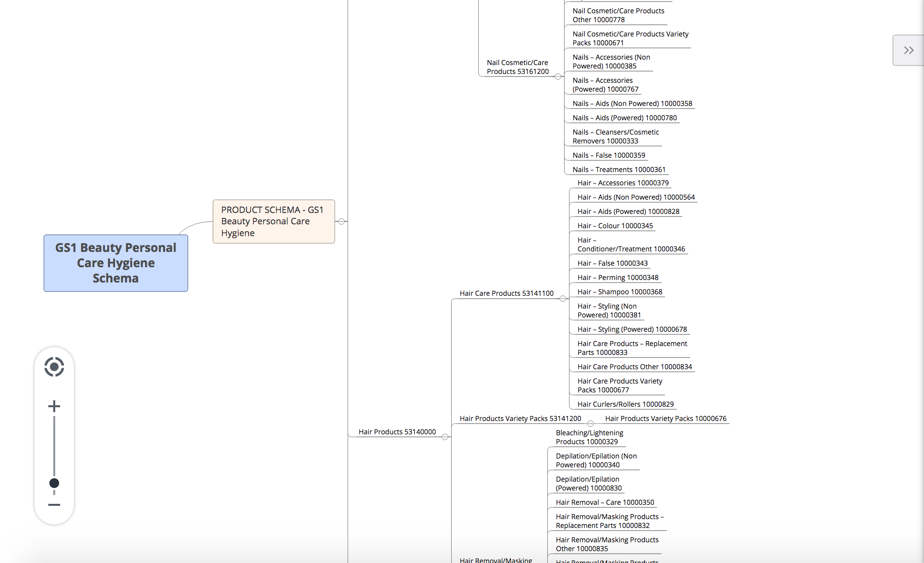Click Nails – Treatments 10000361
Viewport: 924px width, 563px height.
(x=619, y=170)
